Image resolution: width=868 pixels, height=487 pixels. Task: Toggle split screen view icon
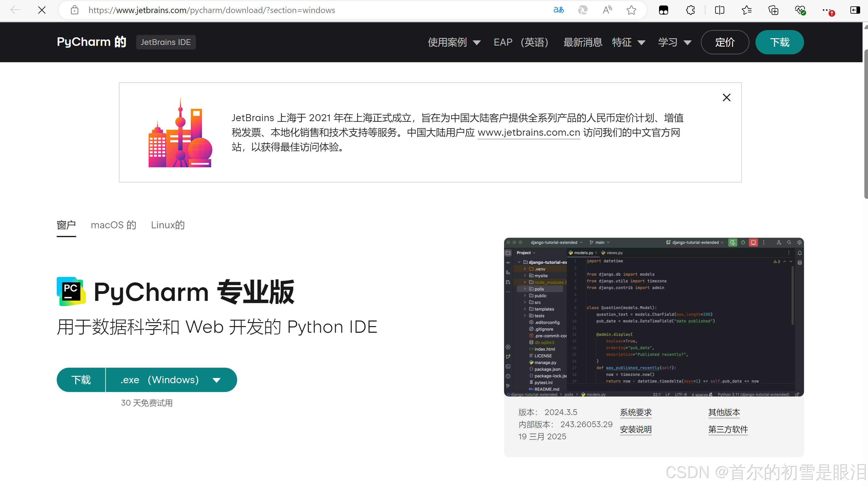(x=719, y=10)
